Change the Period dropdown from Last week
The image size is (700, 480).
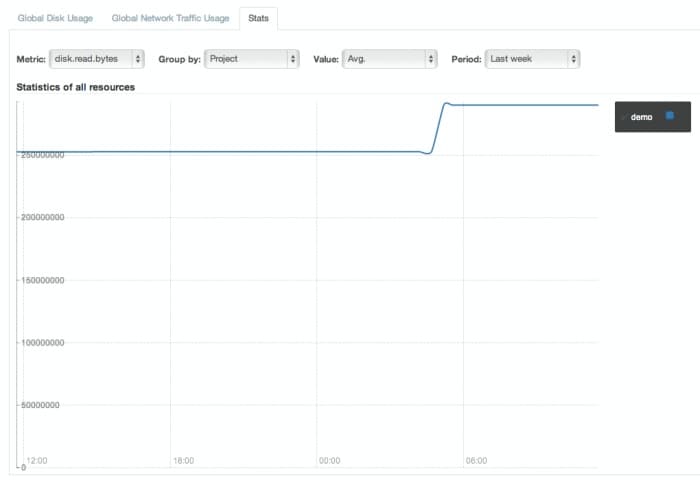(532, 59)
